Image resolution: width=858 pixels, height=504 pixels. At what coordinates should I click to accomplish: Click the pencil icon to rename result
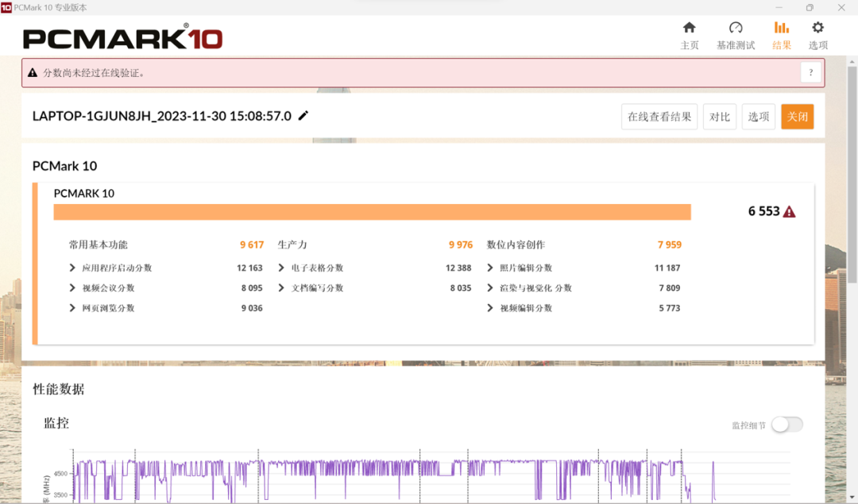(x=303, y=115)
